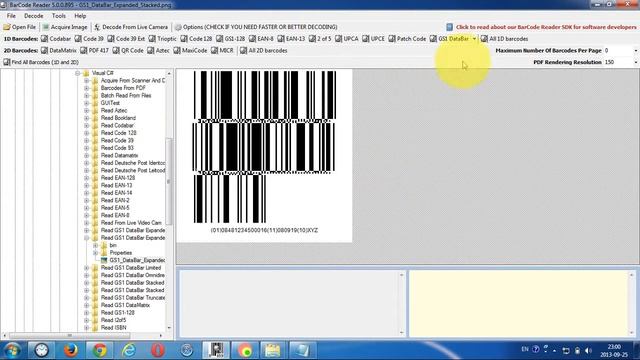Toggle the GS1 DataBar barcode type
This screenshot has height=360, width=640.
click(449, 39)
